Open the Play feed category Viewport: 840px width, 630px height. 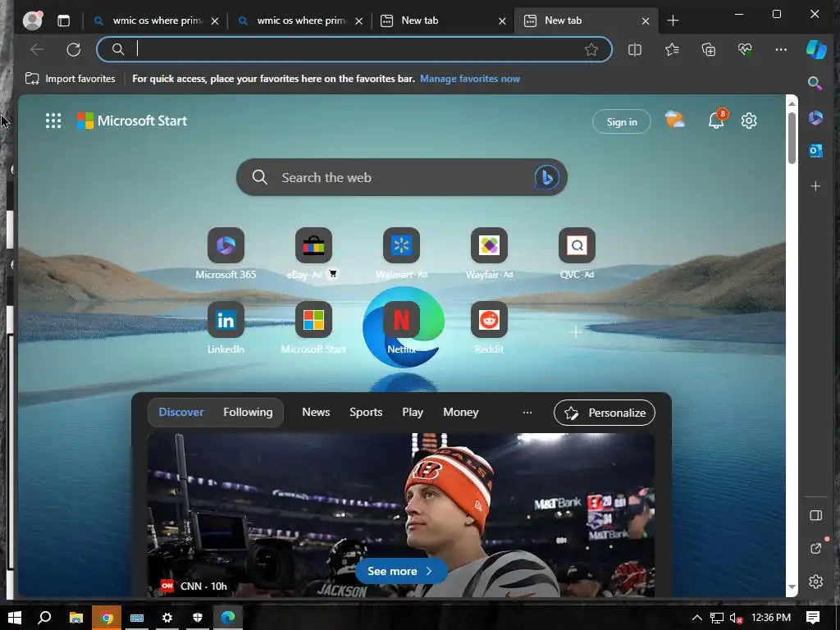tap(413, 412)
